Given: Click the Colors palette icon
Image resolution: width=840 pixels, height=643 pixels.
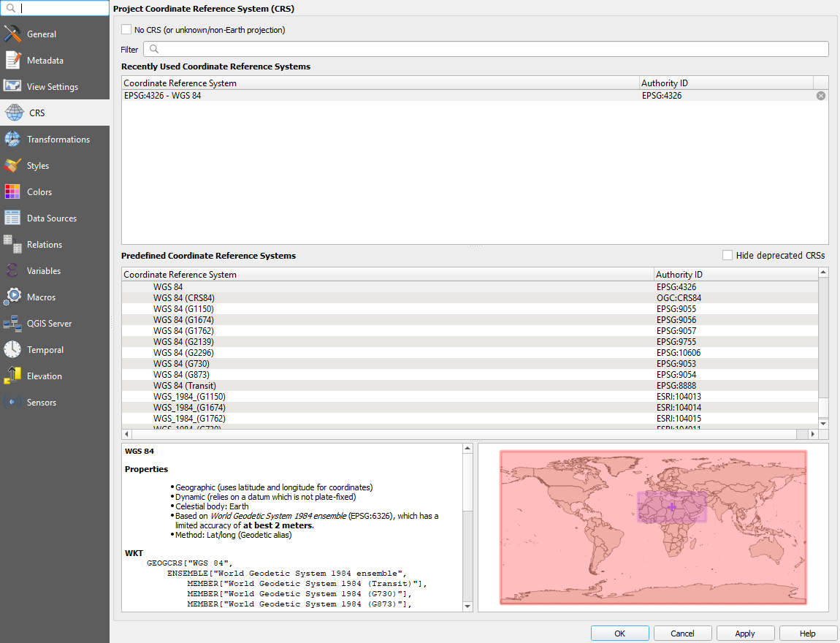Looking at the screenshot, I should tap(12, 191).
